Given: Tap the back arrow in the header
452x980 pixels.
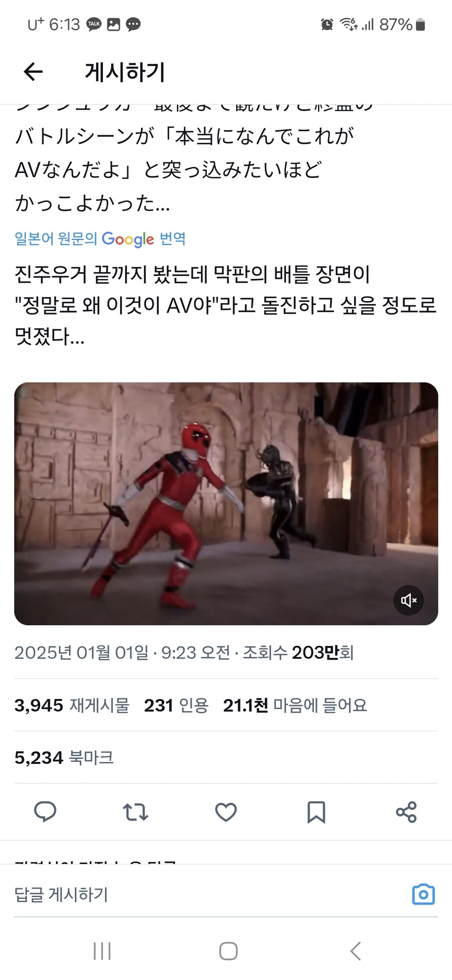Looking at the screenshot, I should pyautogui.click(x=33, y=72).
